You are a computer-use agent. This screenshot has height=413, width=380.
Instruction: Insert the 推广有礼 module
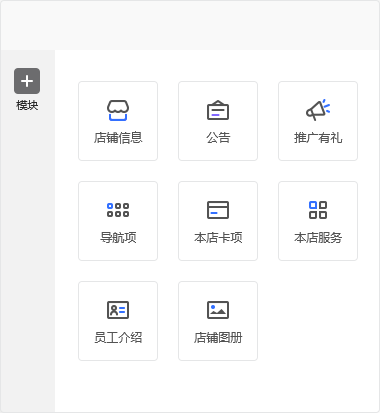click(318, 121)
